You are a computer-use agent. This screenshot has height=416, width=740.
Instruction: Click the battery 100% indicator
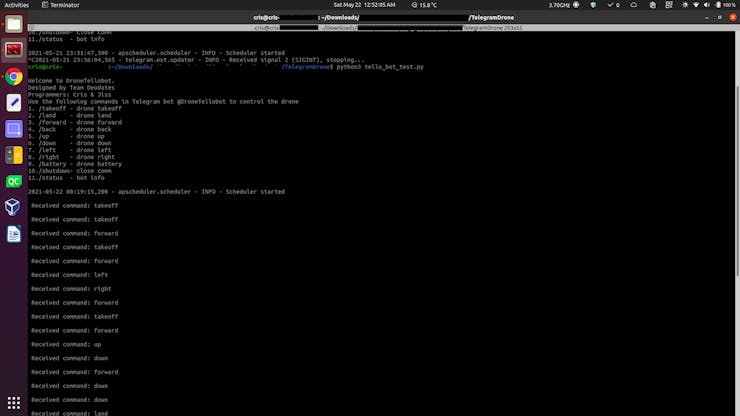(x=726, y=5)
